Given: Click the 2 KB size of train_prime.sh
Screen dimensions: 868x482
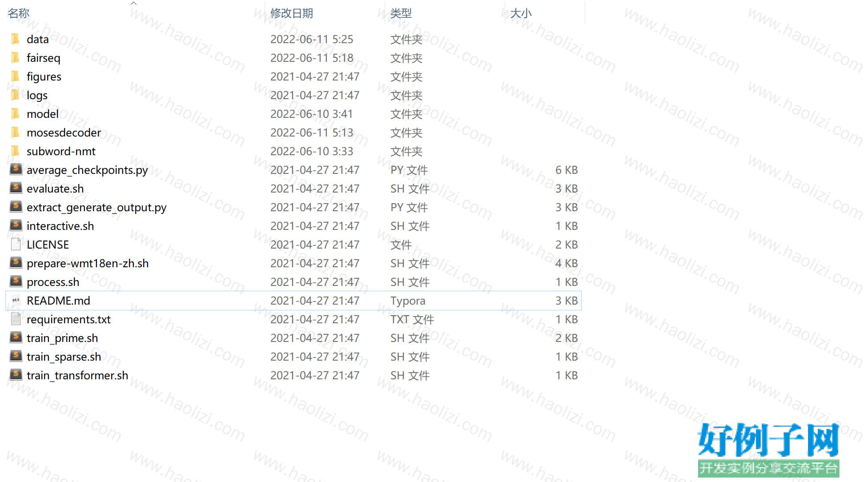Looking at the screenshot, I should (x=567, y=338).
